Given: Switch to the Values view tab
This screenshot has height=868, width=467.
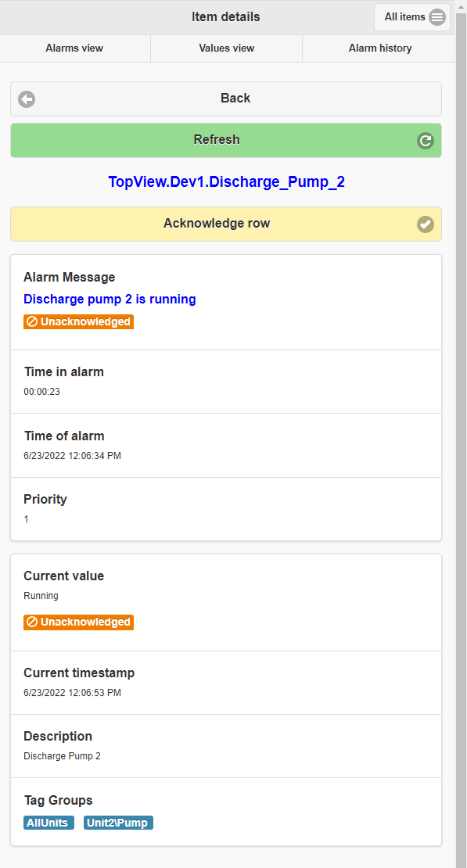Looking at the screenshot, I should [x=227, y=48].
